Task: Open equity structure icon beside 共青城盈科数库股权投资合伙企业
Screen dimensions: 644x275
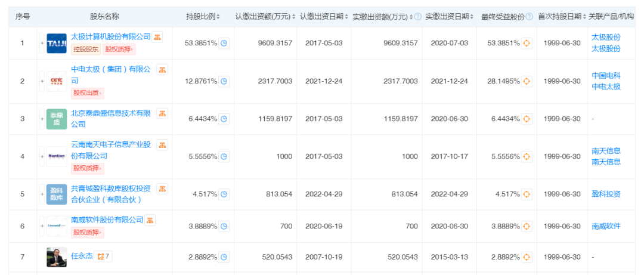Action: tap(163, 189)
